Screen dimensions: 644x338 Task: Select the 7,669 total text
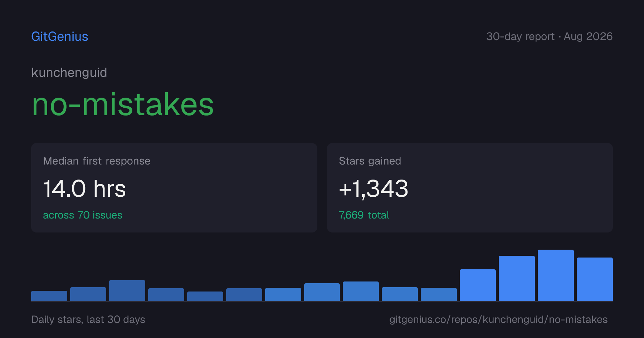pyautogui.click(x=364, y=215)
